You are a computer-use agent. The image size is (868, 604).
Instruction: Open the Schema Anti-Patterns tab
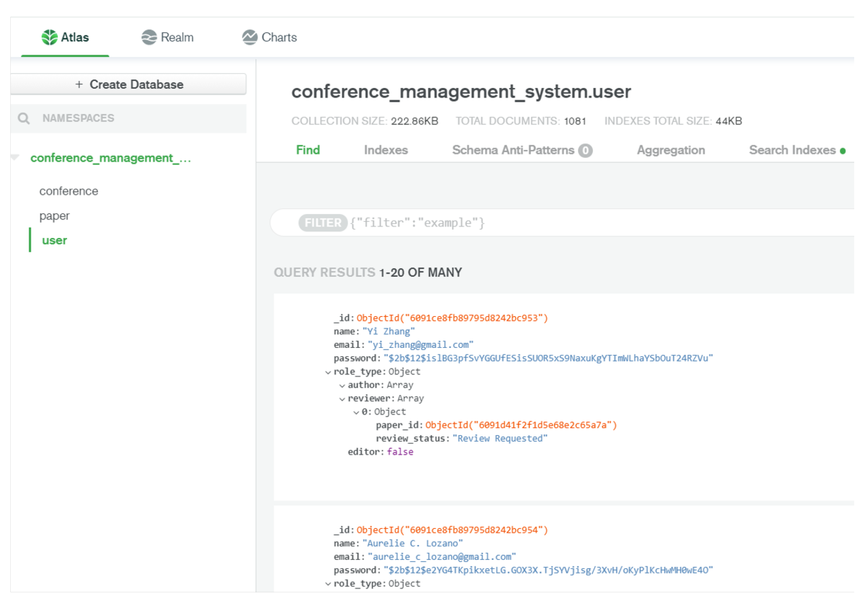522,150
